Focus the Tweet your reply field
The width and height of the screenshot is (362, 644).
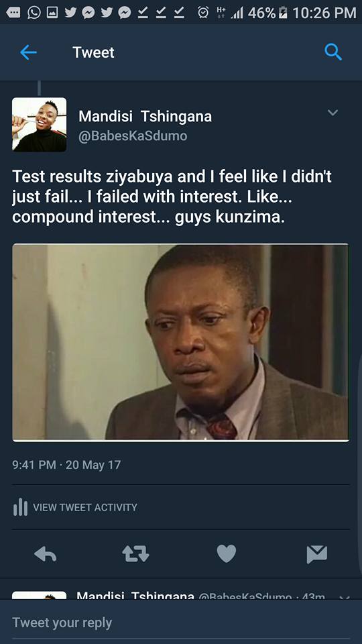pos(181,623)
